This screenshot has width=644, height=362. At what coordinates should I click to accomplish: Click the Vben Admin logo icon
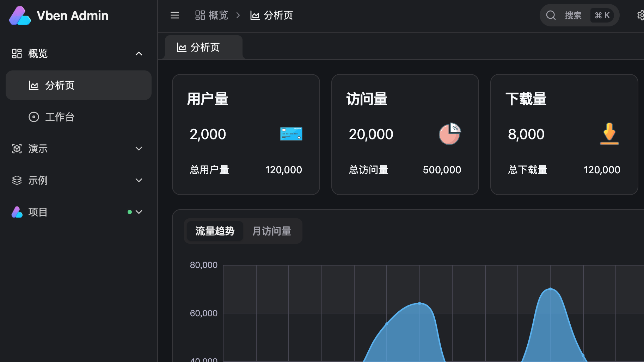click(x=20, y=15)
